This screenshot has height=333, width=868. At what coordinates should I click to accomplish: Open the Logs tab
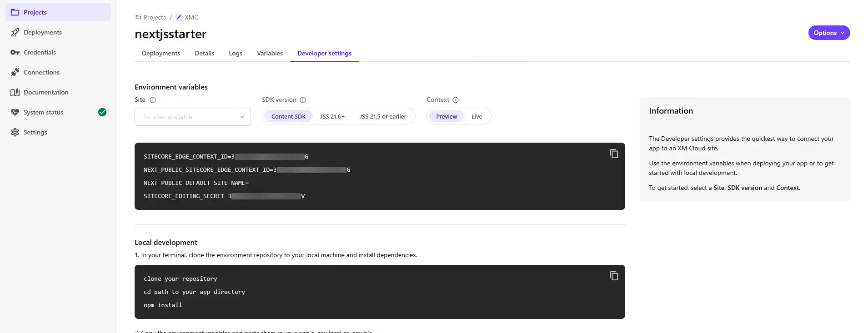click(236, 53)
